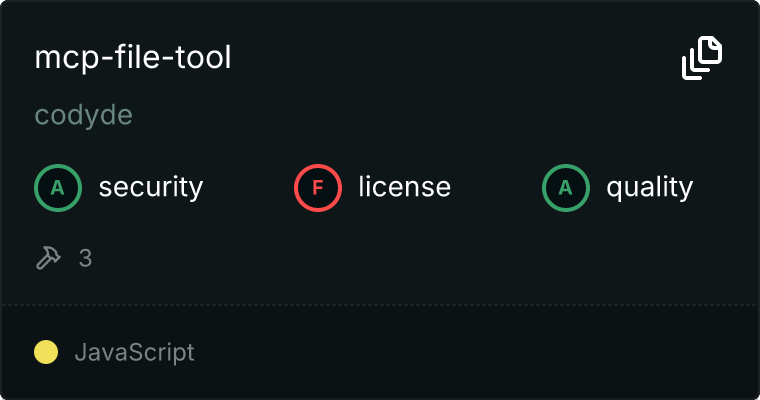
Task: Click the JavaScript language label
Action: coord(134,352)
